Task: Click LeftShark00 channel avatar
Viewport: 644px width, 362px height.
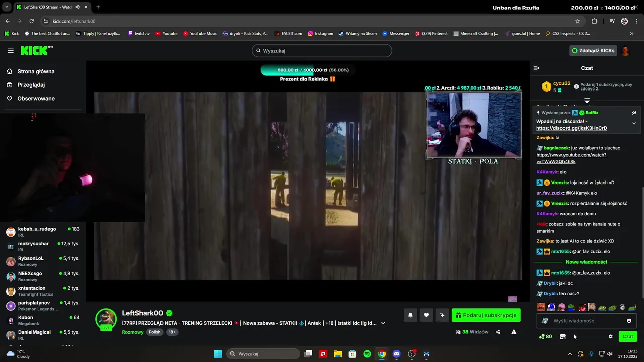Action: (106, 319)
